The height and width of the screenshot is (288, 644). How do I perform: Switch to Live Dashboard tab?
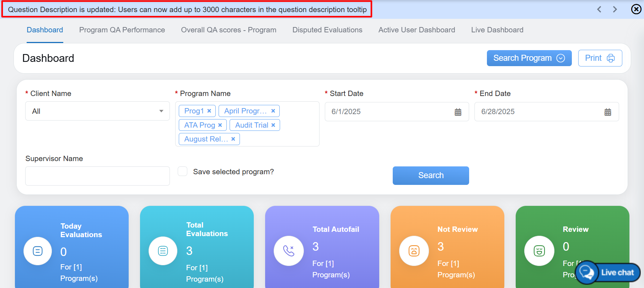pos(497,30)
